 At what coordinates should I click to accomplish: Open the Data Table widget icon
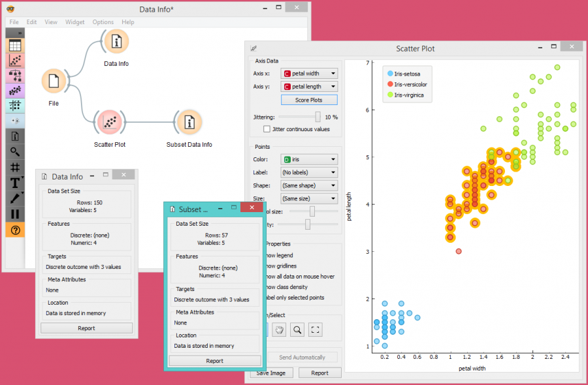click(x=14, y=46)
